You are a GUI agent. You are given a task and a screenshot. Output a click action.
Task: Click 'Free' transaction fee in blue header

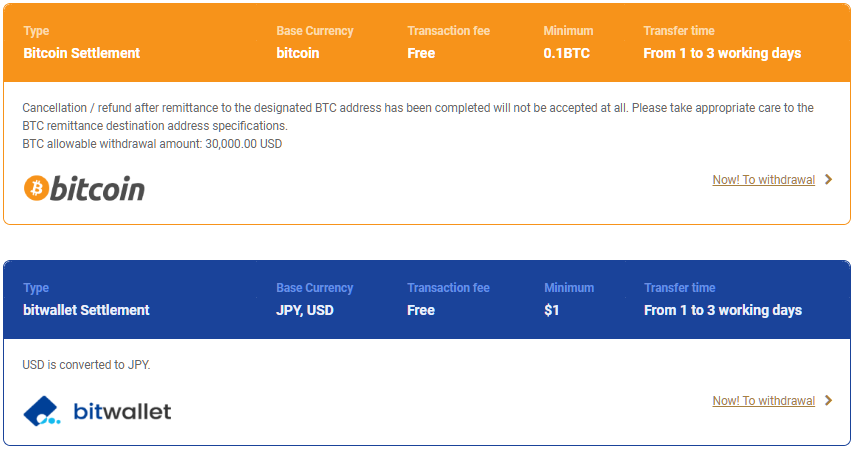[421, 310]
